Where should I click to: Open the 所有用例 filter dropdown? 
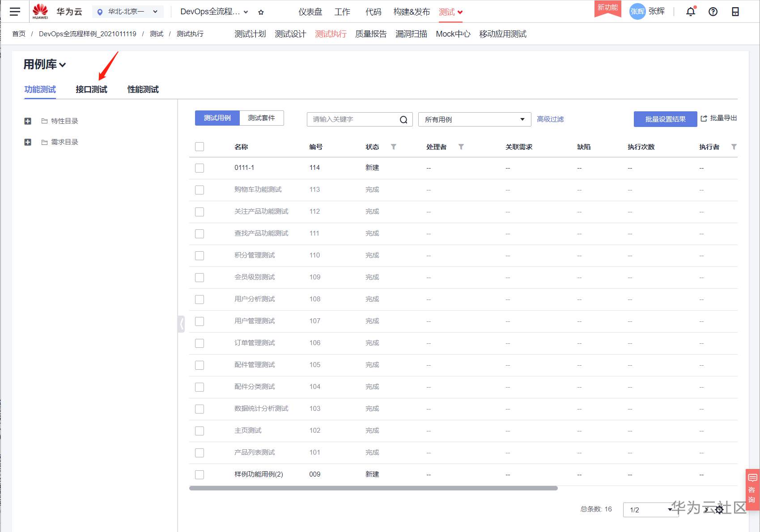(475, 119)
